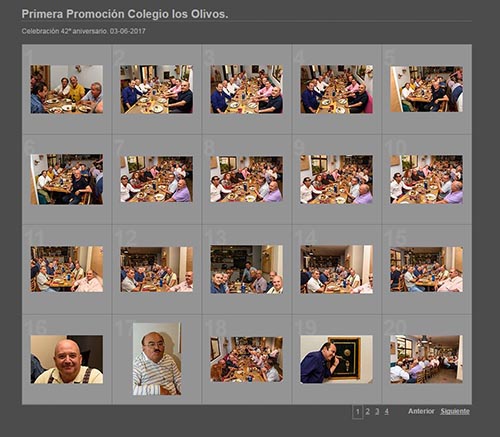Image resolution: width=500 pixels, height=437 pixels.
Task: Click the Primera Promoción Colegio los Olivos title
Action: tap(125, 14)
